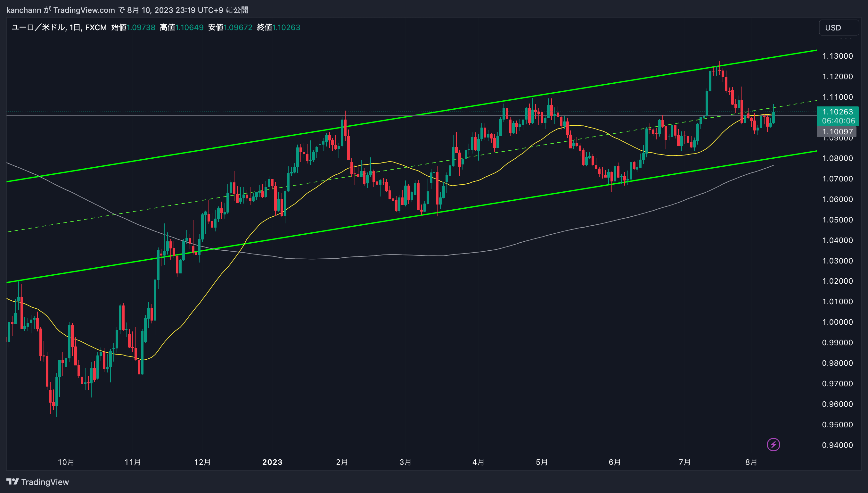Click the 12月 label on time axis
Viewport: 868px width, 493px height.
click(202, 462)
